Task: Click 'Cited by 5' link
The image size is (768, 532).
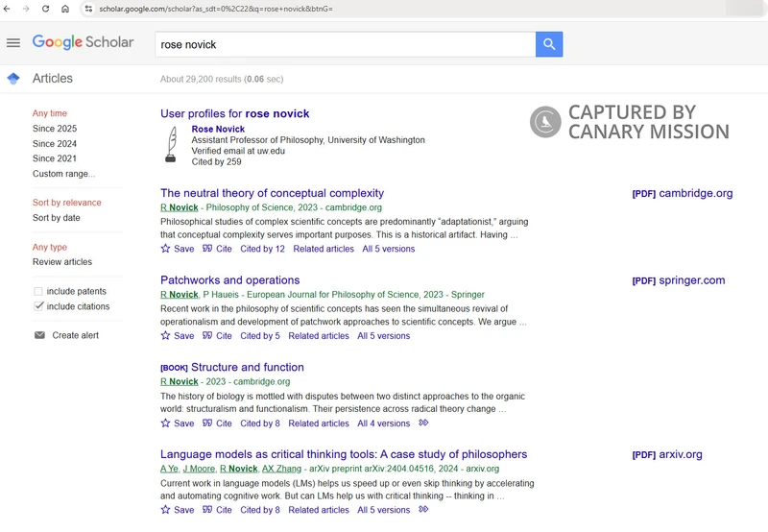Action: [x=259, y=335]
